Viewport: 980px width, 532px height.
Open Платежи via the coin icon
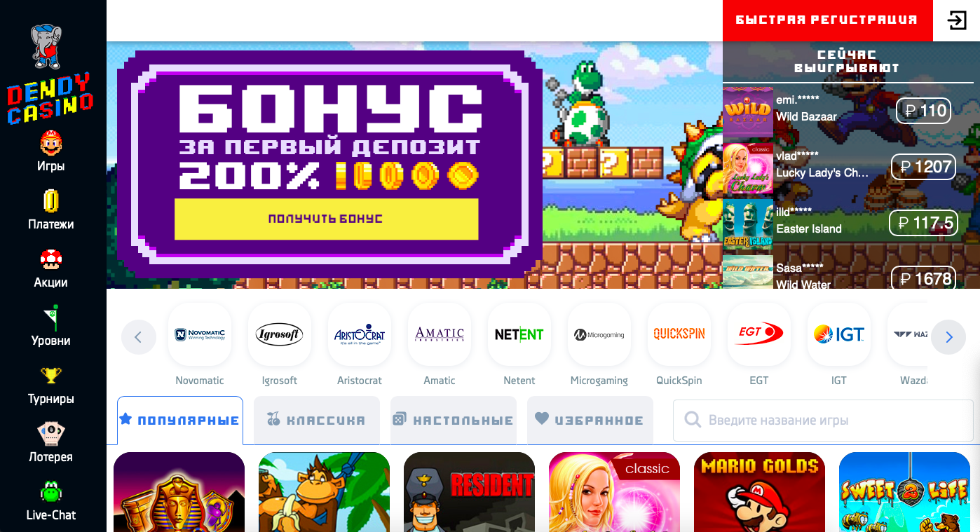[x=51, y=209]
